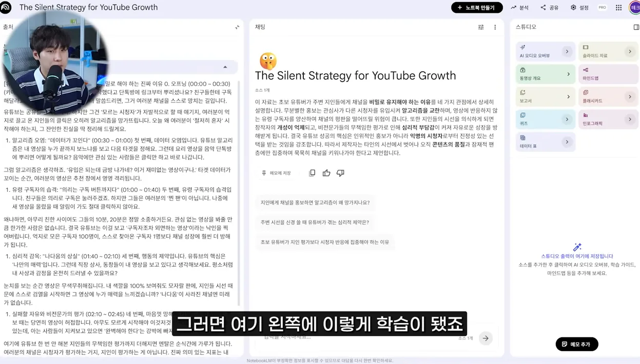Customize 슬라이드 자료 via arrow
Viewport: 640px width, 364px height.
click(x=630, y=51)
